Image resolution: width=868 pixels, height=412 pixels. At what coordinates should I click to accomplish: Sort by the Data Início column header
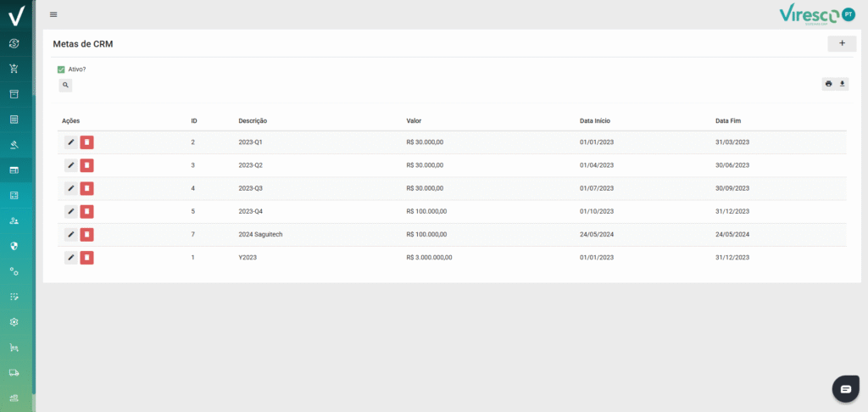(595, 121)
